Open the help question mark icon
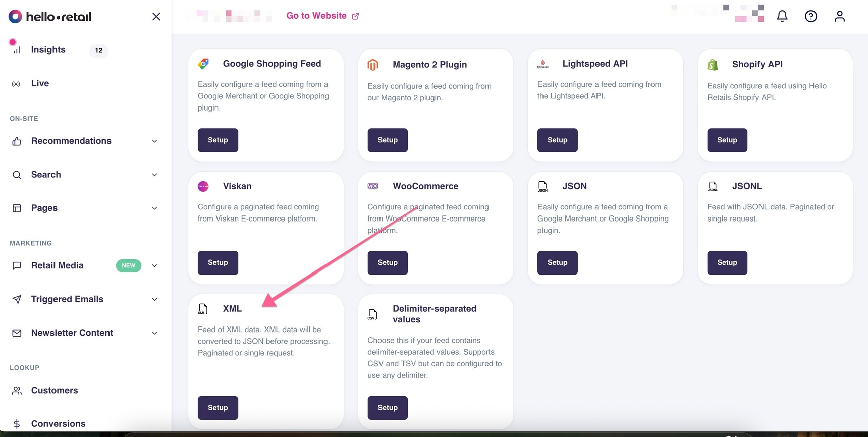Viewport: 868px width, 437px height. click(x=811, y=16)
